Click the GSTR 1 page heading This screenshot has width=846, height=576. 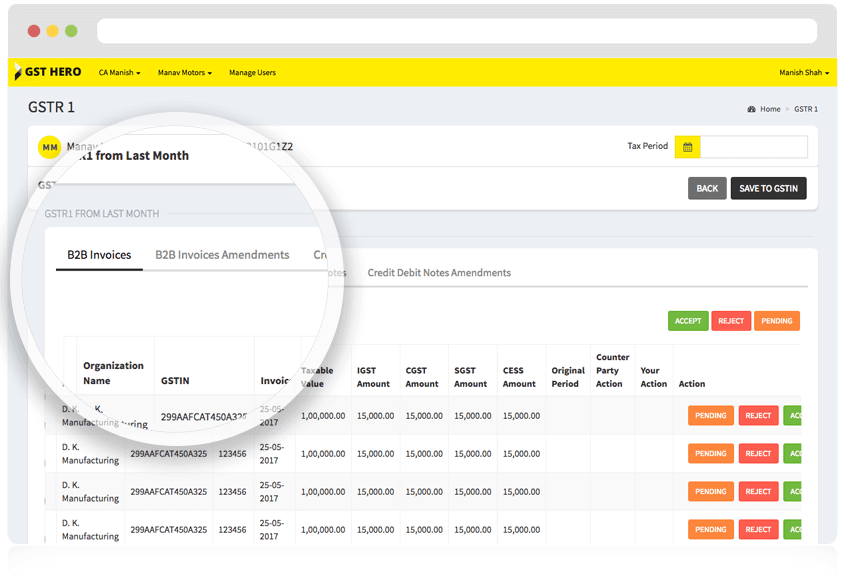pos(51,107)
